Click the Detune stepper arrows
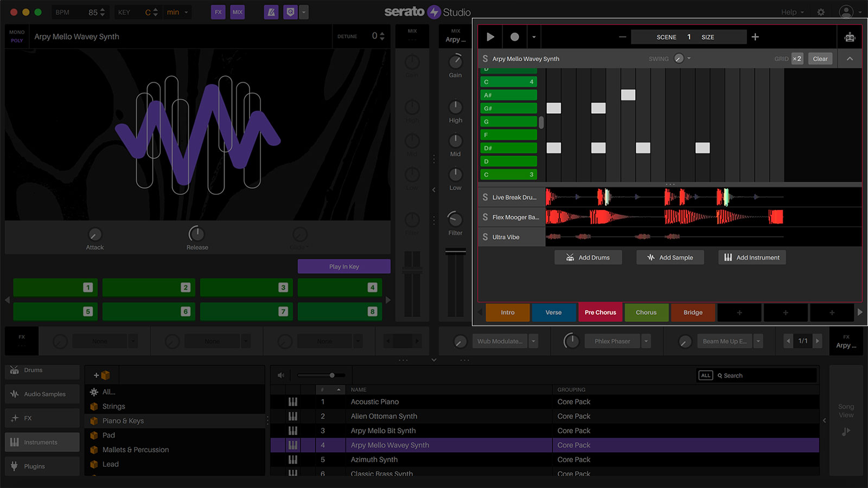 click(382, 36)
